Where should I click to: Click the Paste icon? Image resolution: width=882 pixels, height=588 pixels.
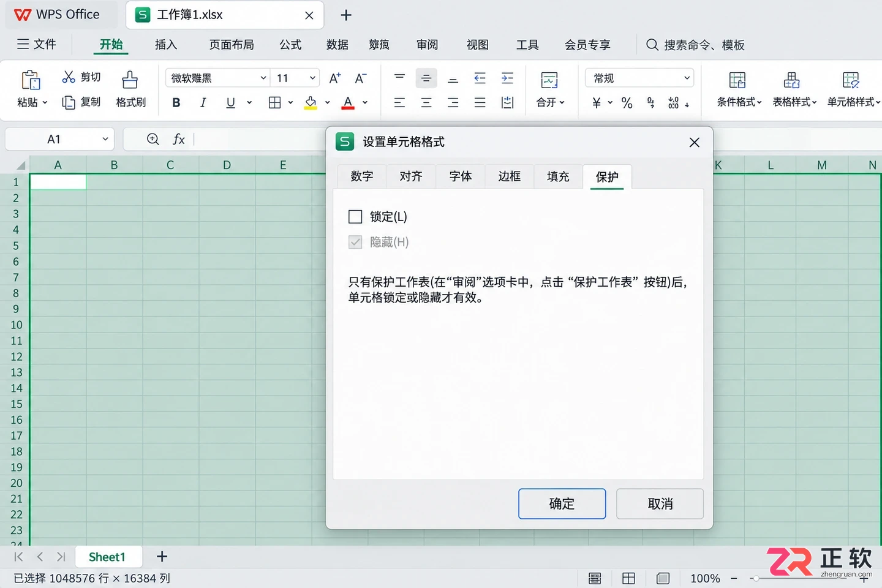click(31, 80)
